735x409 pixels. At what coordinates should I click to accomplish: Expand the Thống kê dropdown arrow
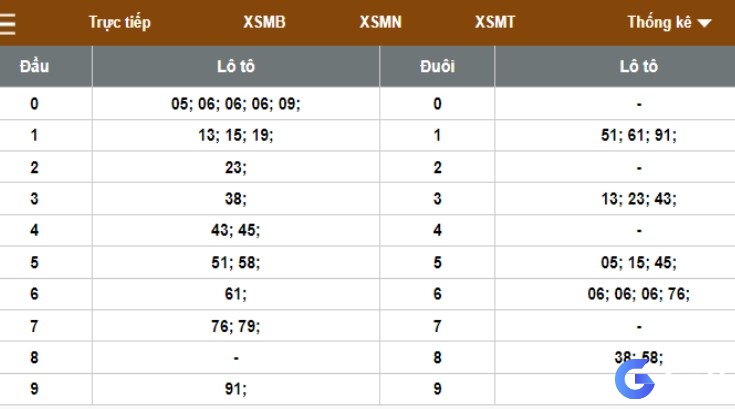(x=704, y=23)
